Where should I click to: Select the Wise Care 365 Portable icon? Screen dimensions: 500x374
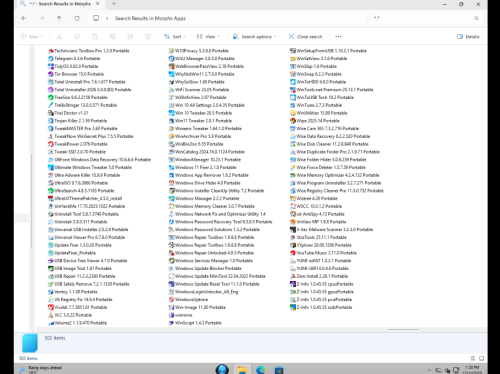click(293, 128)
